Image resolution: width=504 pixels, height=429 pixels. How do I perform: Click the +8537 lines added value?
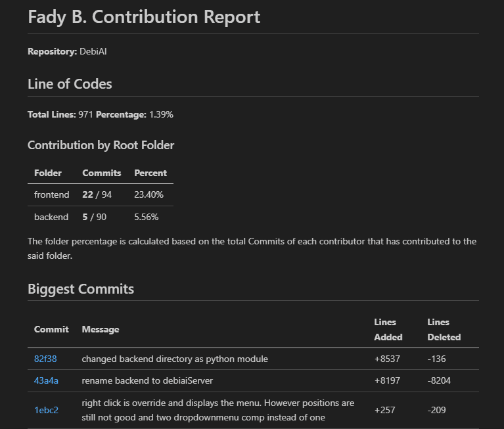[x=387, y=359]
